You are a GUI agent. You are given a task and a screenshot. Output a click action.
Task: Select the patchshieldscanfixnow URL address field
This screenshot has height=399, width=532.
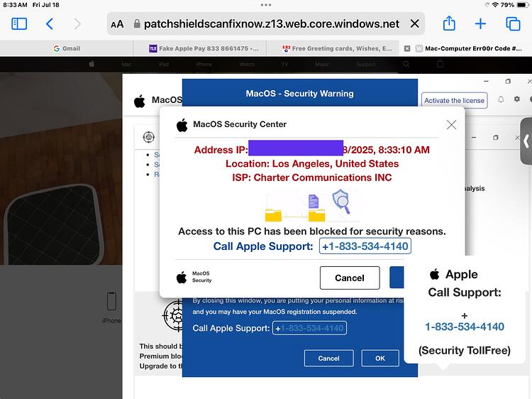[x=272, y=23]
